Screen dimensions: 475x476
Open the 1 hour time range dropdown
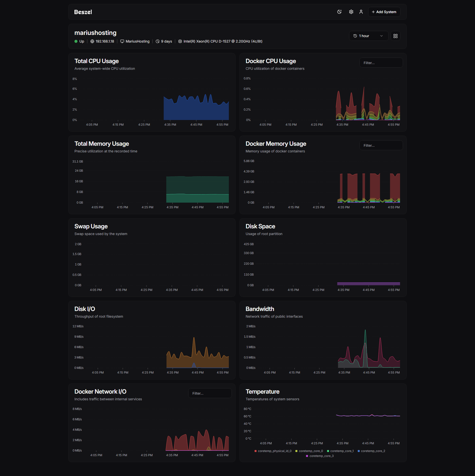pyautogui.click(x=368, y=36)
